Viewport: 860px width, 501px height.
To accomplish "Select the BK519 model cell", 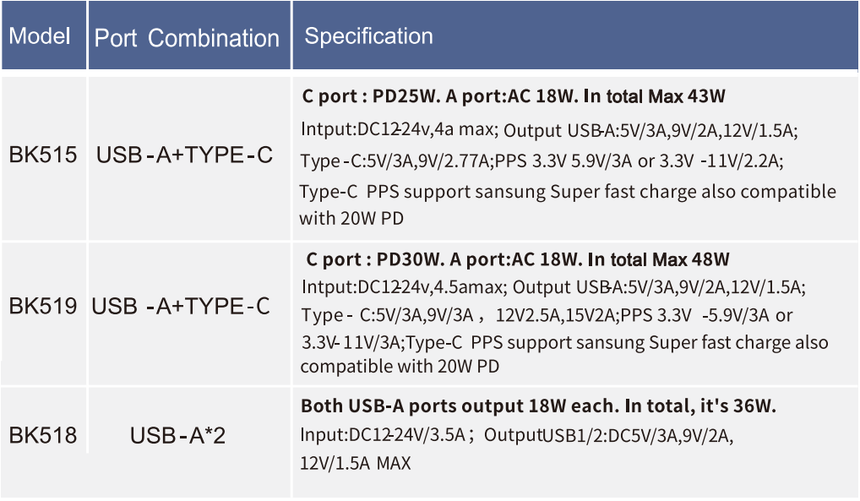I will [x=43, y=306].
